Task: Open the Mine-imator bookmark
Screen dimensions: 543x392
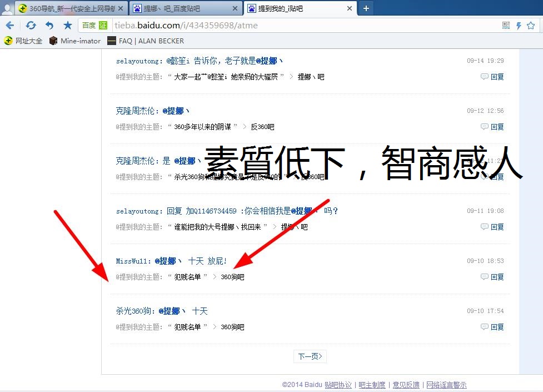Action: click(x=75, y=41)
